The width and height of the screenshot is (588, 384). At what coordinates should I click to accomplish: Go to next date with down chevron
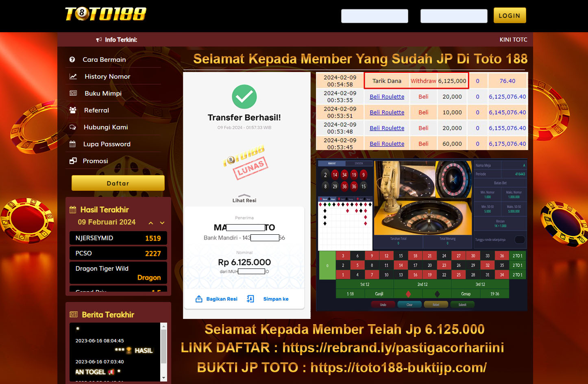[x=162, y=223]
